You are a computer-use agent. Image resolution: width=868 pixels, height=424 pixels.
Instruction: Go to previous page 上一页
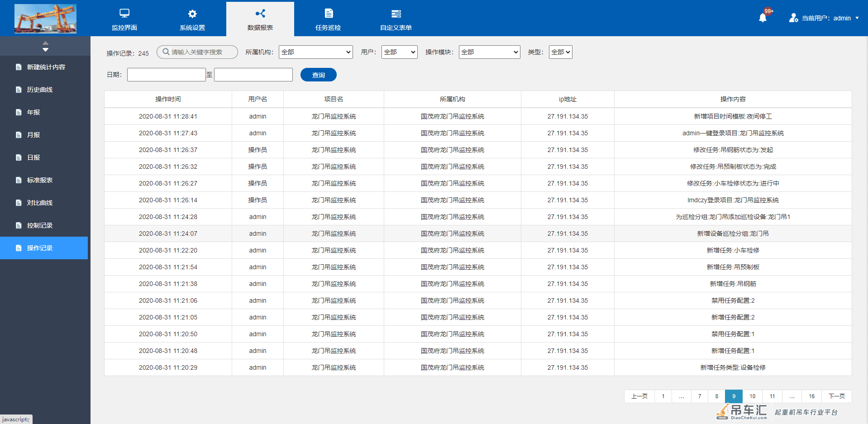click(x=639, y=396)
